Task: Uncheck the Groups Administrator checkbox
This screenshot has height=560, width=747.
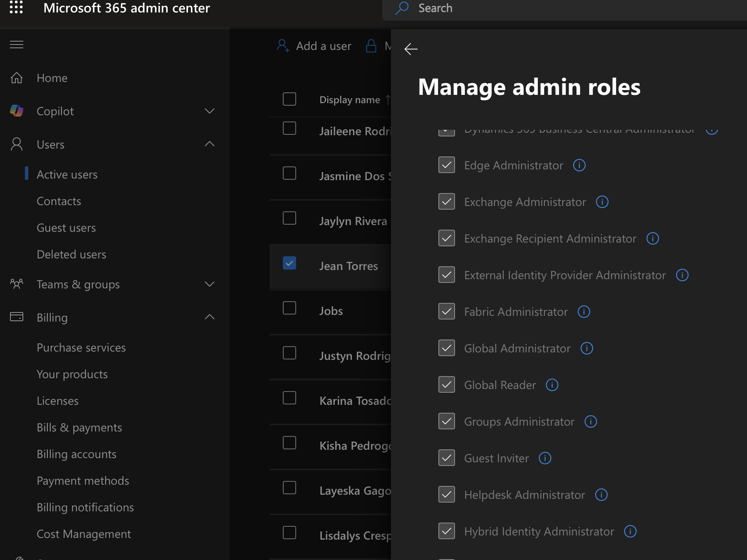Action: (x=447, y=421)
